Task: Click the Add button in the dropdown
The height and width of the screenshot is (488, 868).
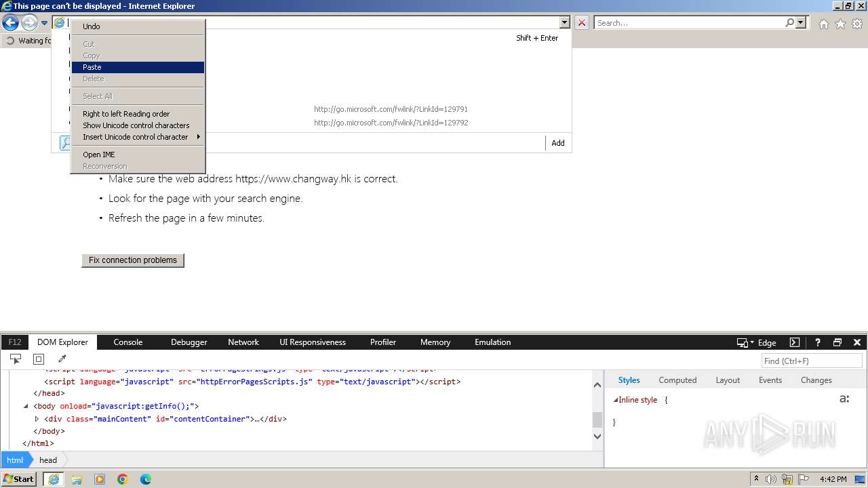Action: 558,143
